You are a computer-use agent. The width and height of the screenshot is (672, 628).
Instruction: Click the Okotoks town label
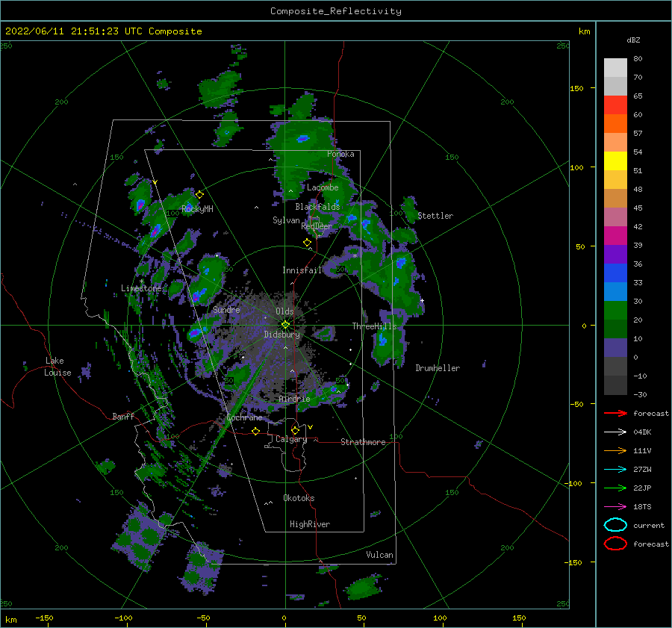click(x=299, y=498)
